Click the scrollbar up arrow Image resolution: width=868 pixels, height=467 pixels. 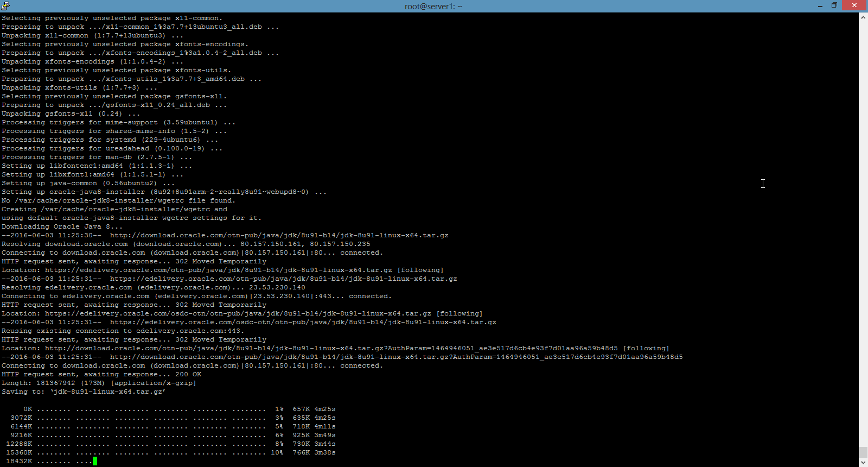pos(863,17)
